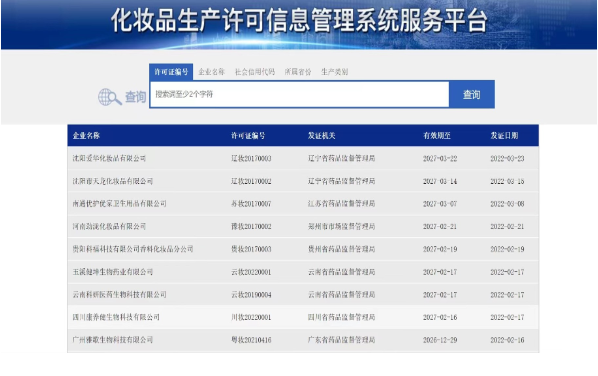Click license number 辽妆20170003
598x376 pixels.
point(251,158)
